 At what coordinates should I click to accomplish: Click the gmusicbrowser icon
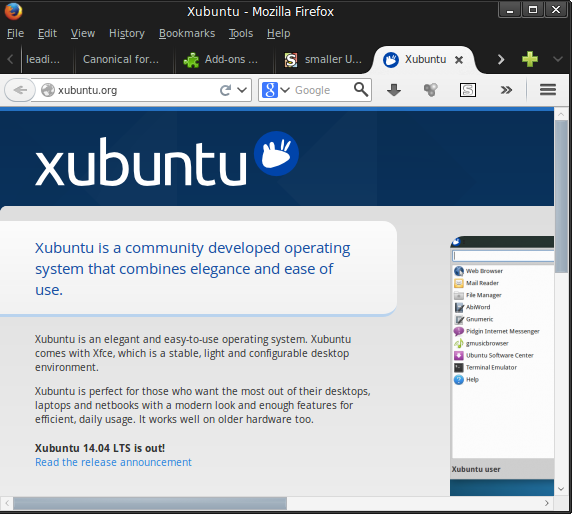(459, 343)
